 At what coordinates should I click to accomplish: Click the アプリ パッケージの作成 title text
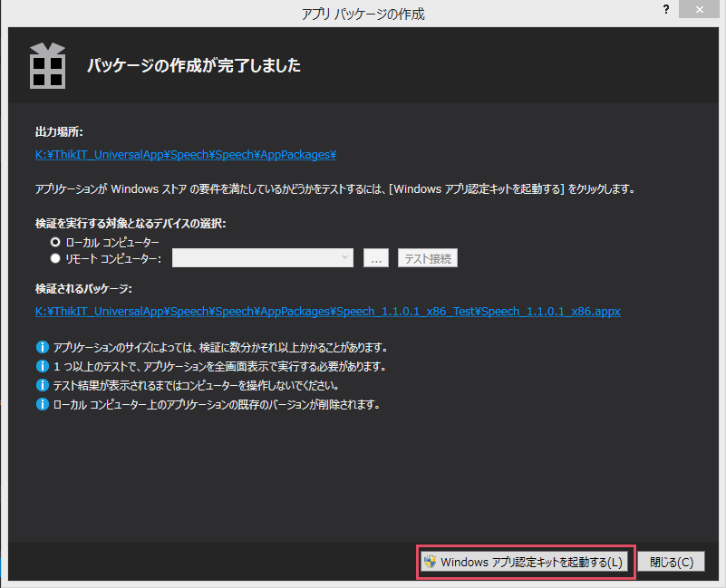click(x=363, y=14)
